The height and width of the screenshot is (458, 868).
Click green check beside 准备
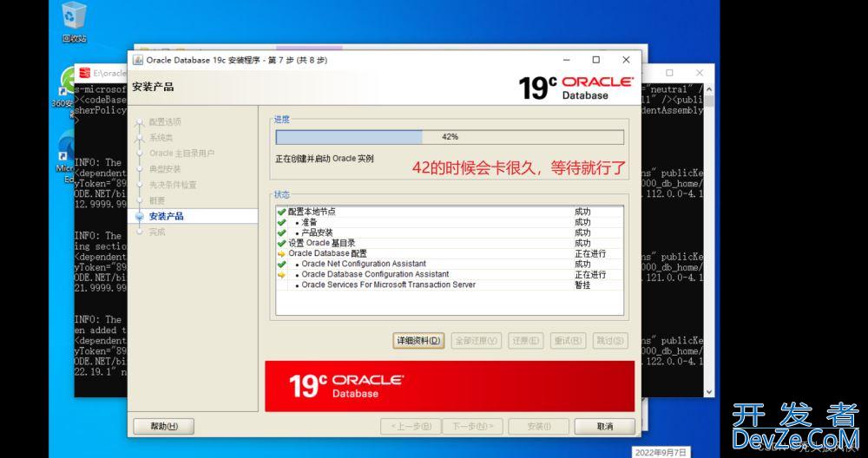pyautogui.click(x=282, y=222)
